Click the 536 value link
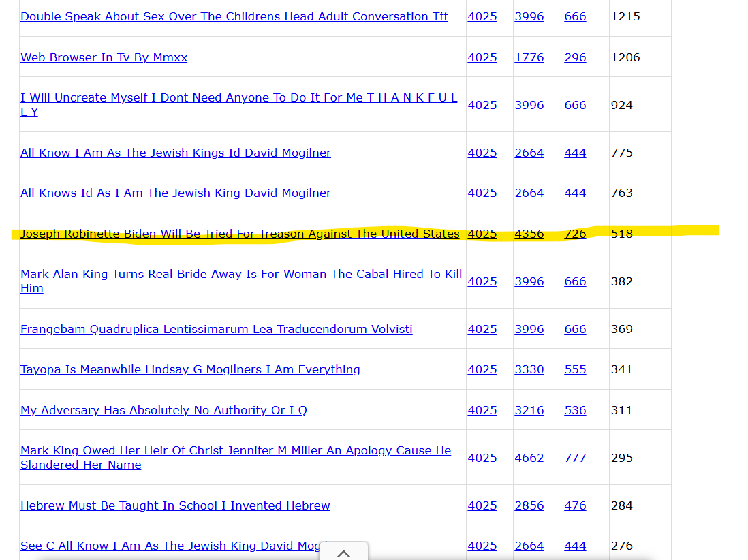This screenshot has width=748, height=560. [575, 410]
